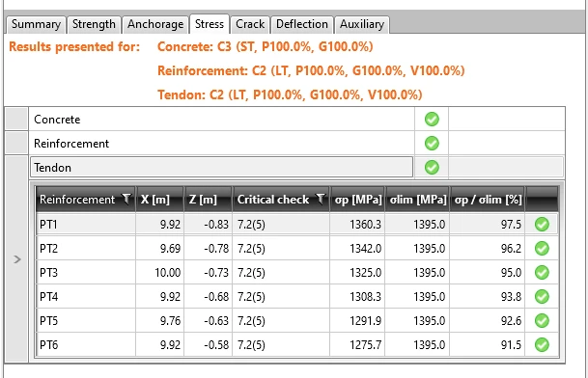Click the X value 9.76
The height and width of the screenshot is (378, 588).
tap(159, 321)
